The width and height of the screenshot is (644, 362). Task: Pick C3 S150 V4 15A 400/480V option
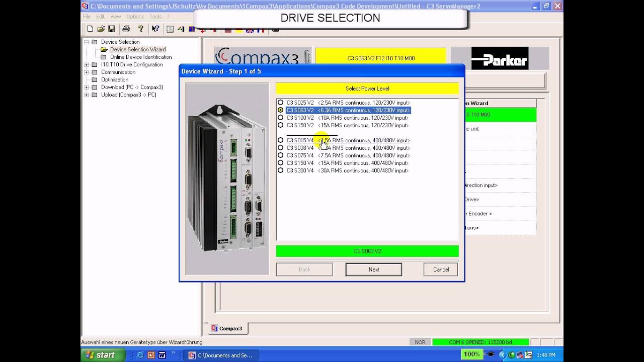coord(280,163)
